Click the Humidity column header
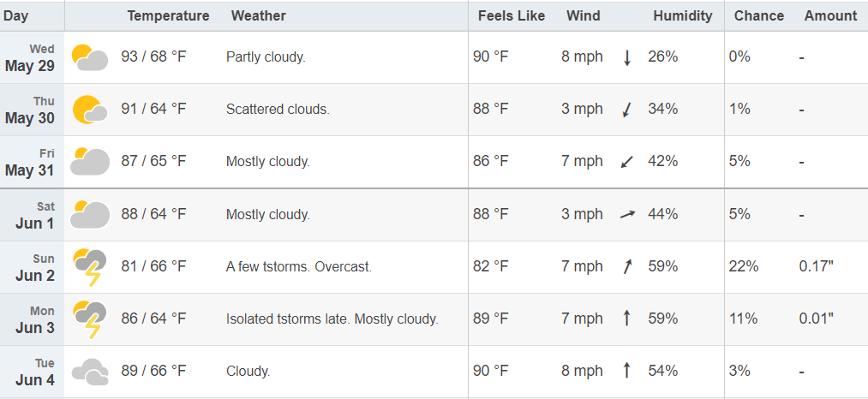 [683, 16]
